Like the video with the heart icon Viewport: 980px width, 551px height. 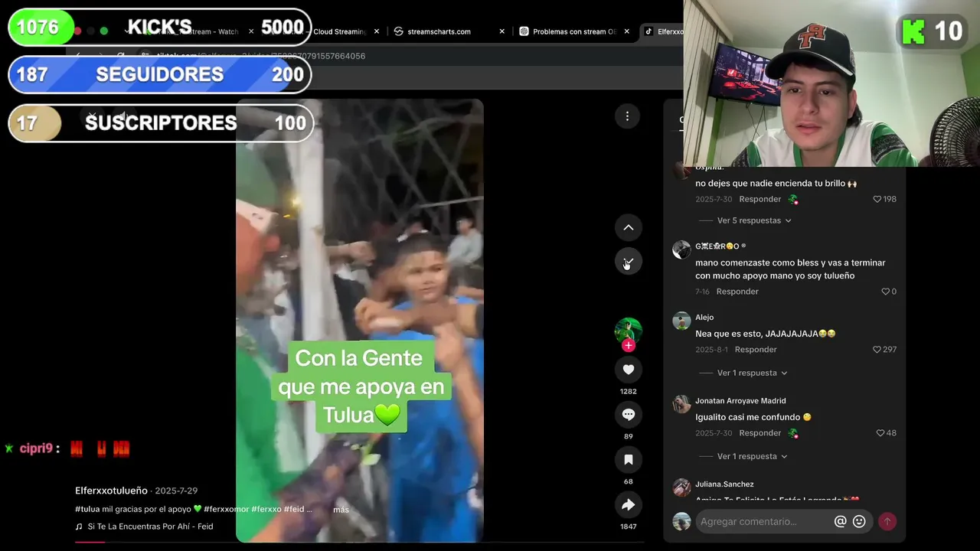(628, 370)
